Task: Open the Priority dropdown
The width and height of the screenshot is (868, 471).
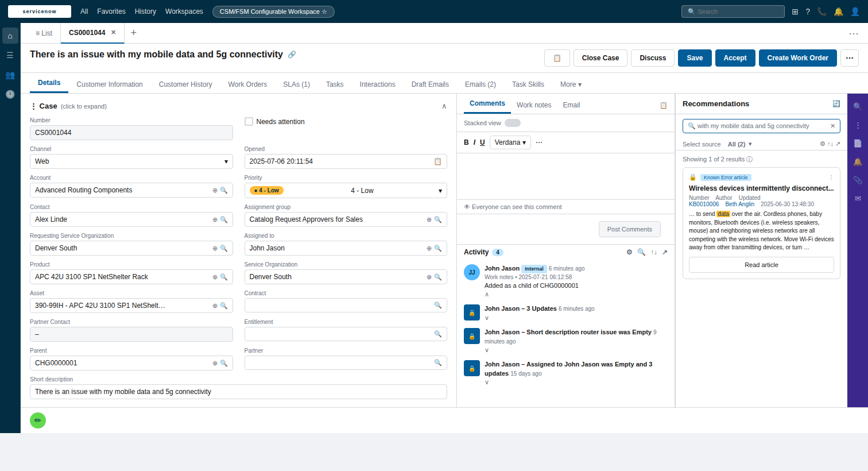Action: click(346, 190)
